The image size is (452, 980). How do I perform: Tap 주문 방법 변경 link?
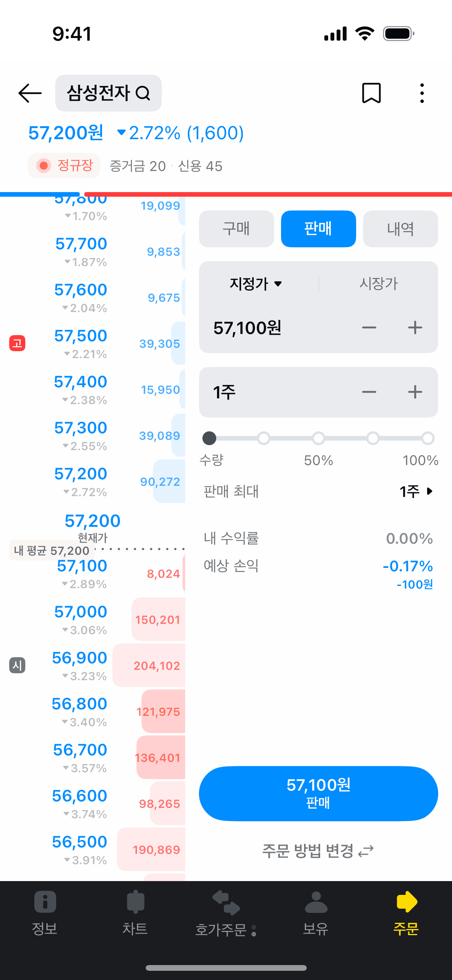(x=318, y=851)
